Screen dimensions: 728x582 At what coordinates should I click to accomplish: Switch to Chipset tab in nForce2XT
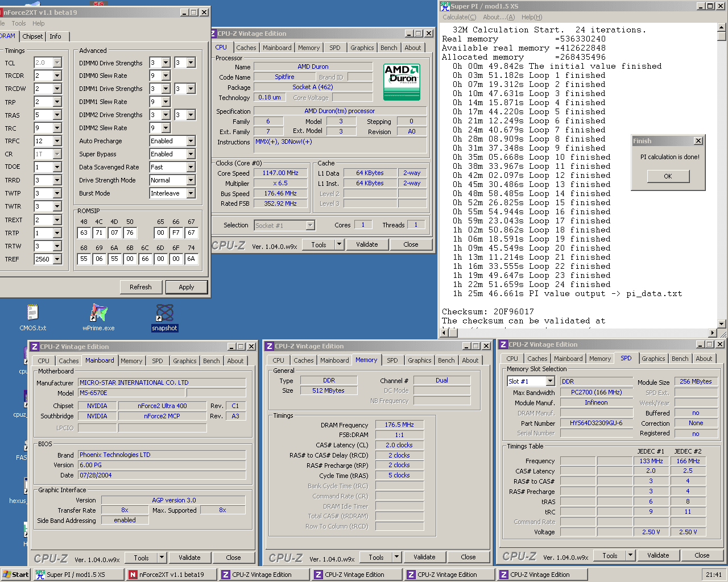32,36
